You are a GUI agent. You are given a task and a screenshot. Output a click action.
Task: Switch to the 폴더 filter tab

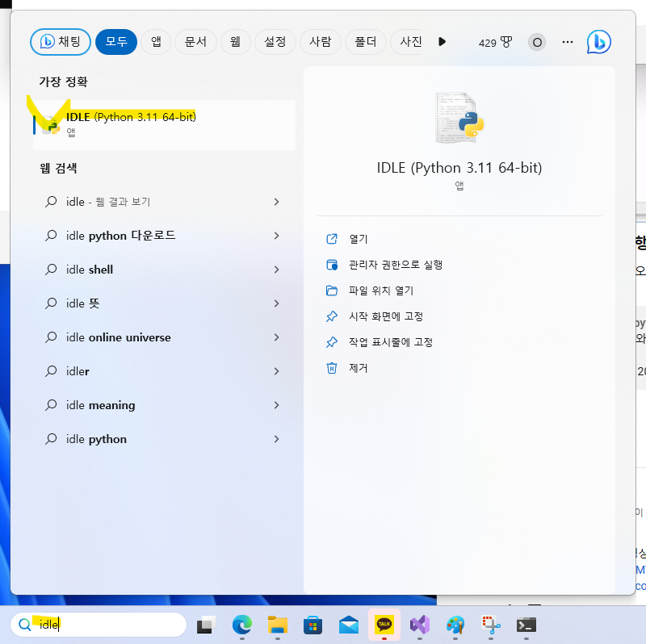pos(366,42)
